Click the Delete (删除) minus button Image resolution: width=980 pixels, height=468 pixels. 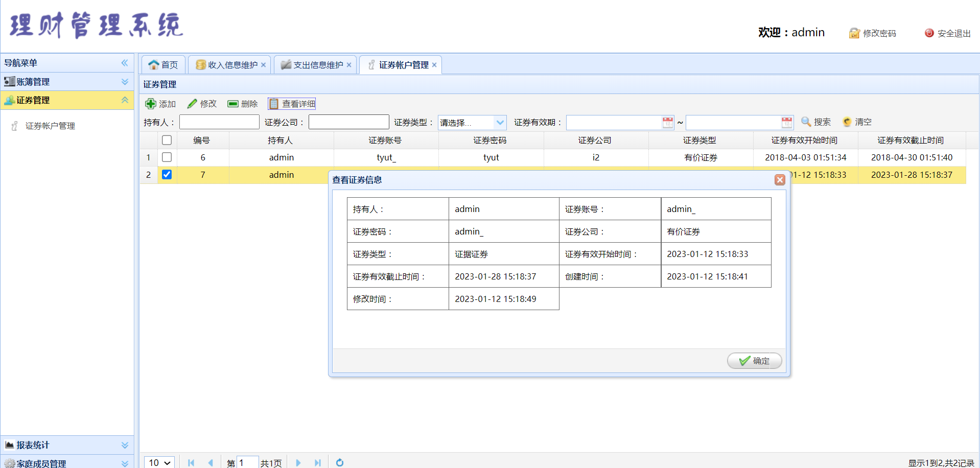242,104
